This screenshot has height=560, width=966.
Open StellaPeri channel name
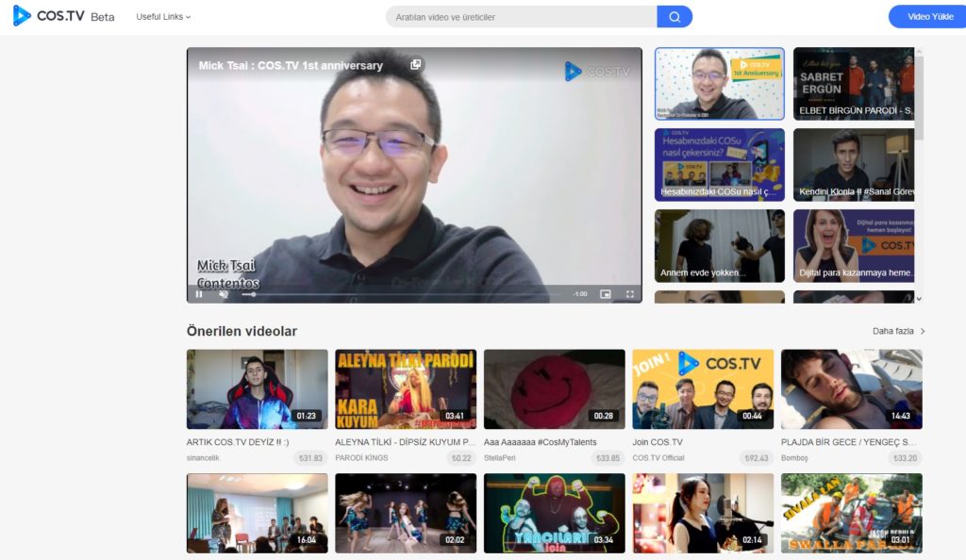pos(500,458)
